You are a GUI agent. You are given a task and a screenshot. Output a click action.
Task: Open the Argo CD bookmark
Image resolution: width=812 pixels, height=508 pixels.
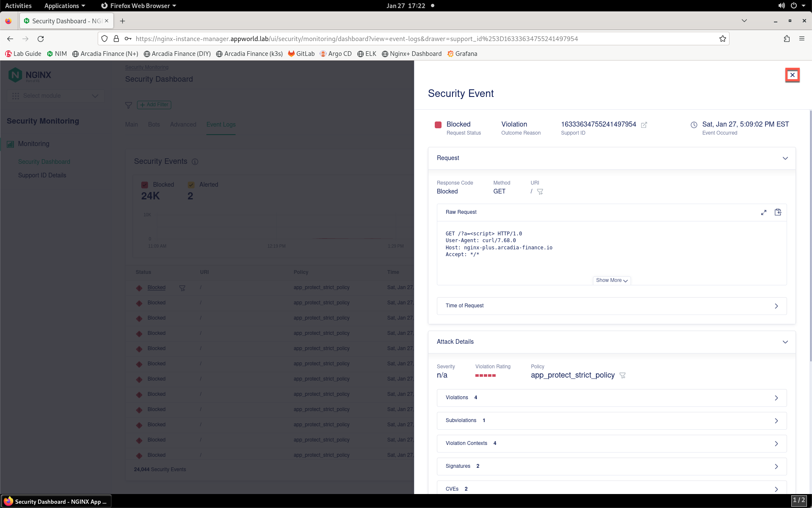[336, 54]
